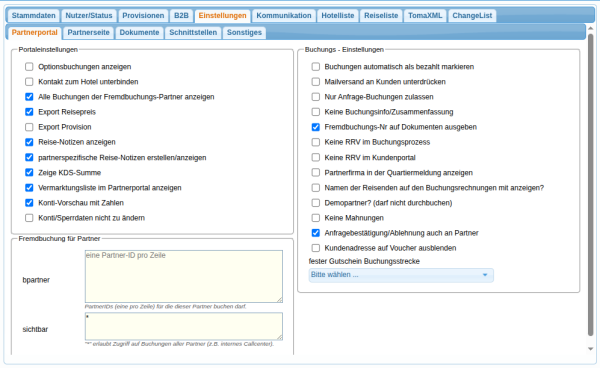Open fester Gutschein Buchungsstrecke dropdown

(x=401, y=275)
